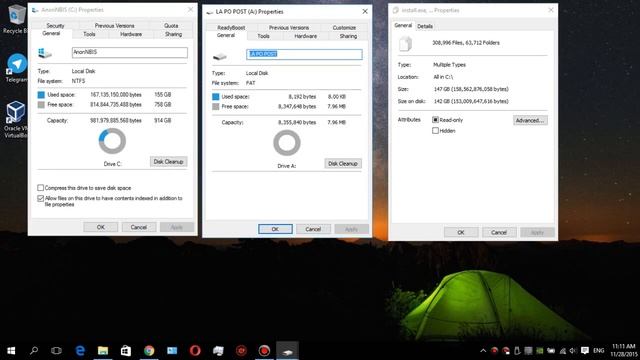Image resolution: width=640 pixels, height=360 pixels.
Task: Click the C: drive icon in AnonNBIS Properties
Action: point(45,53)
